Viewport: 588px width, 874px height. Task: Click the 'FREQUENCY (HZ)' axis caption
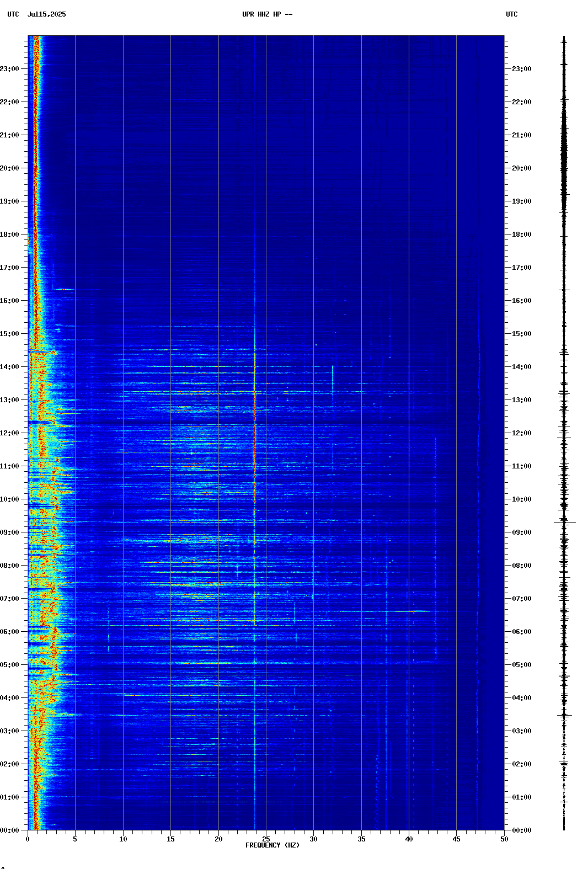272,845
